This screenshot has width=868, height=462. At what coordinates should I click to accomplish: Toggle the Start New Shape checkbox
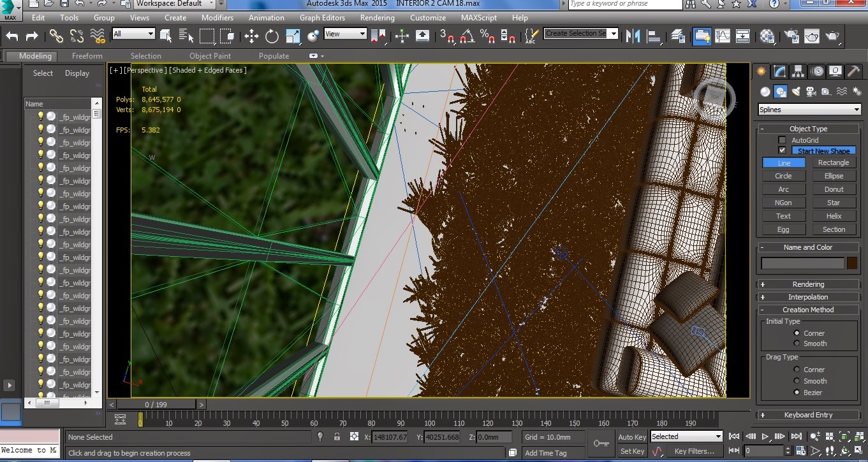[x=781, y=150]
